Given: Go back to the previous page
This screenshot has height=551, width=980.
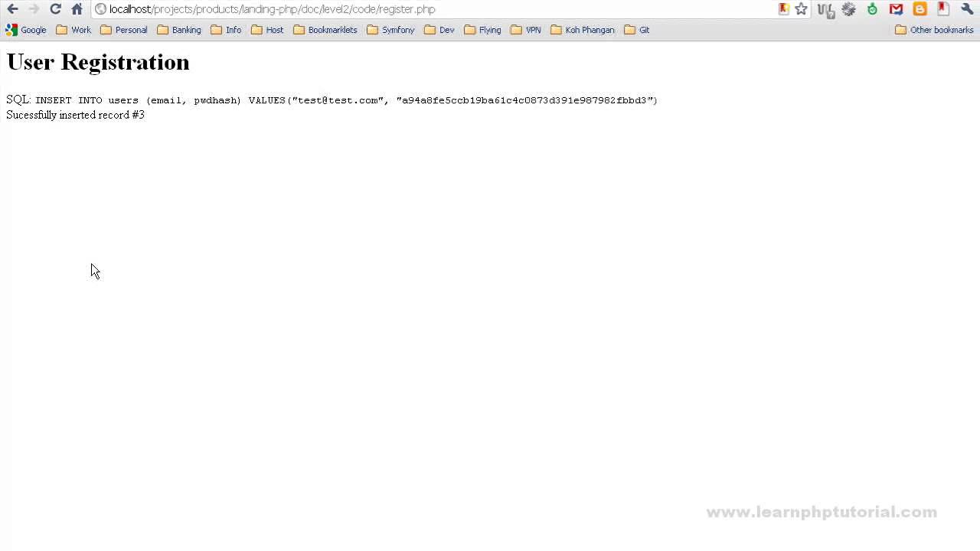Looking at the screenshot, I should 12,9.
